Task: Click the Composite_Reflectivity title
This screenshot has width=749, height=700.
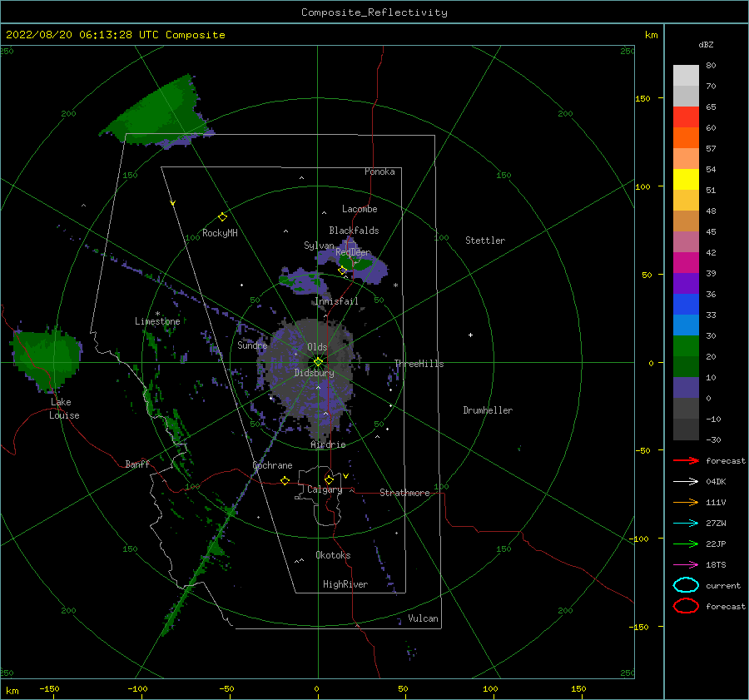Action: [x=374, y=12]
